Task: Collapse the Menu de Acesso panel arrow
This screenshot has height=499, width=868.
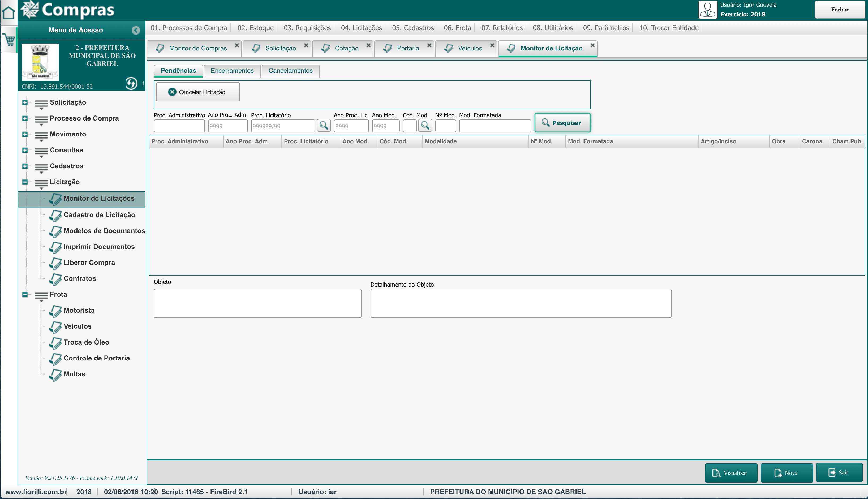Action: tap(136, 30)
